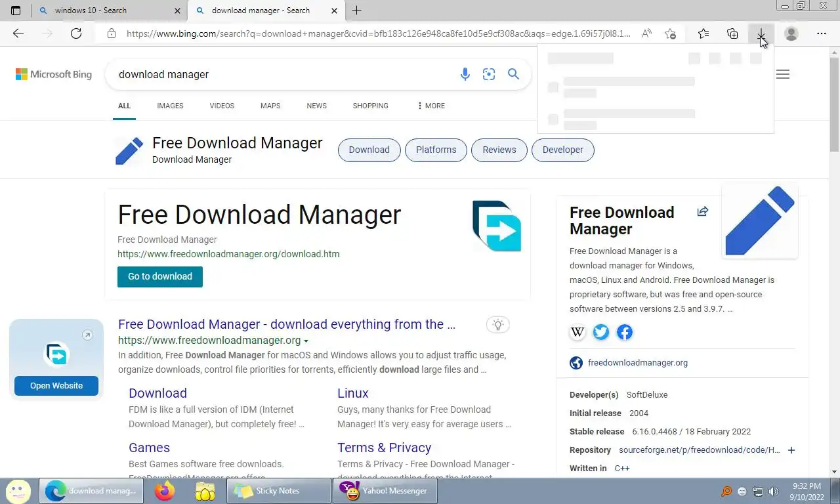Open Edge Settings and more menu
Image resolution: width=840 pixels, height=504 pixels.
(x=822, y=33)
